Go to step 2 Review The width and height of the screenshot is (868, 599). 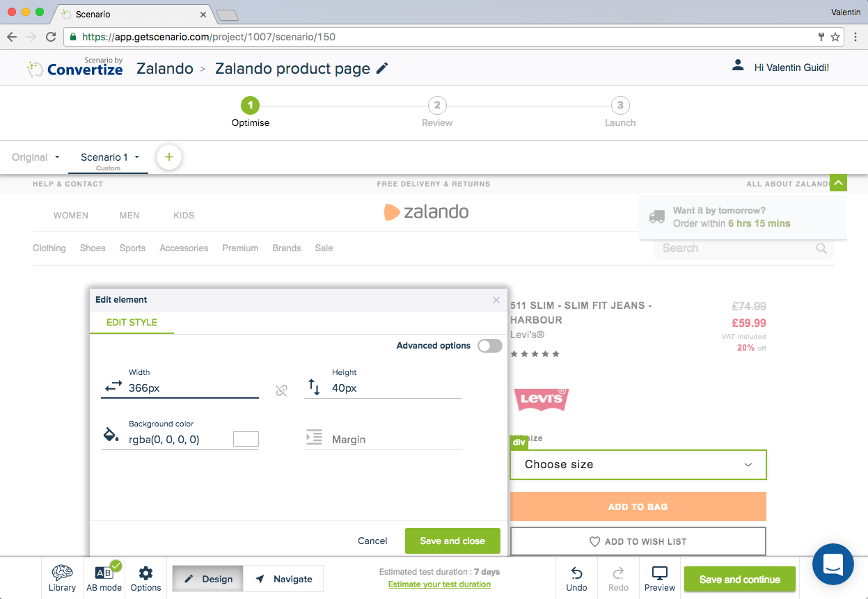437,112
